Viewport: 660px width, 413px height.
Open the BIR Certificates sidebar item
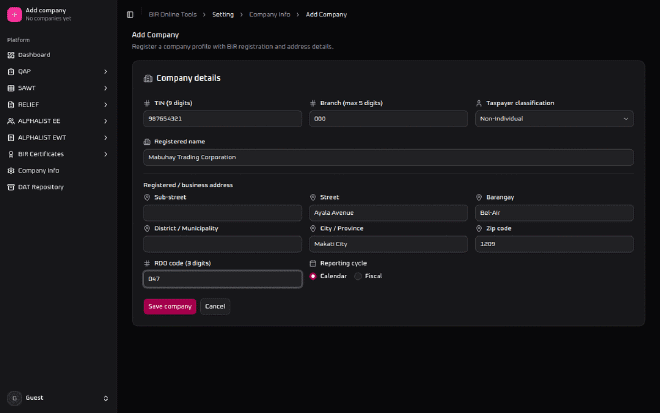tap(59, 154)
